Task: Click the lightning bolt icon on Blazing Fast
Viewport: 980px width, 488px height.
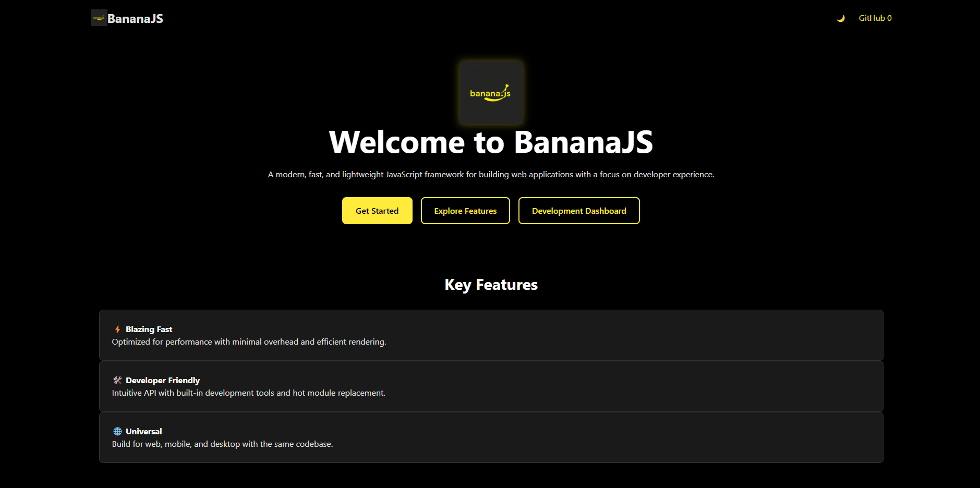Action: [117, 328]
